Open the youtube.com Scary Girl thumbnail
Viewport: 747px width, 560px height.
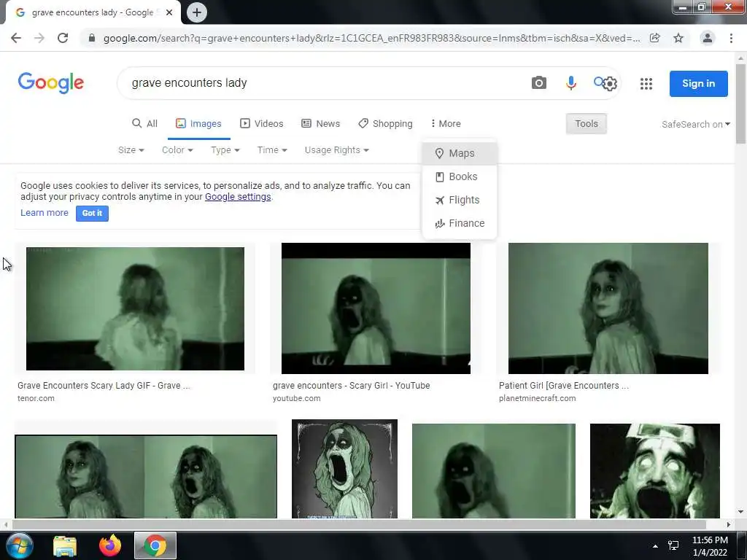376,308
